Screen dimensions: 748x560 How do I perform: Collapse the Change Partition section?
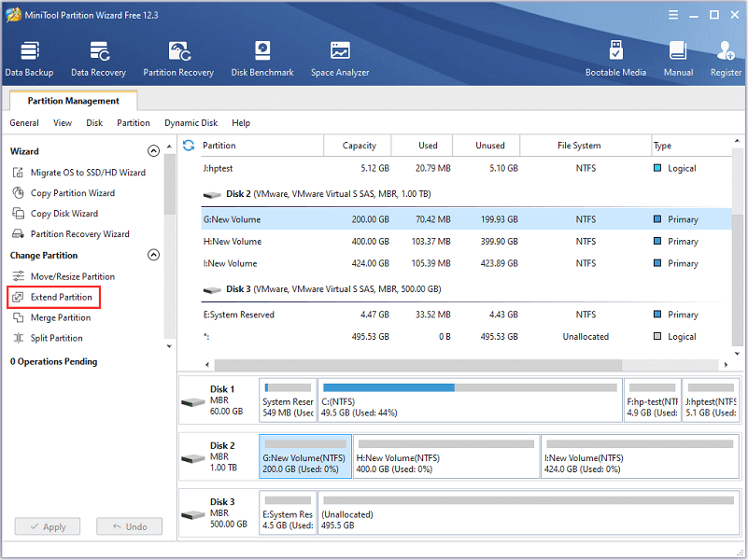click(153, 255)
